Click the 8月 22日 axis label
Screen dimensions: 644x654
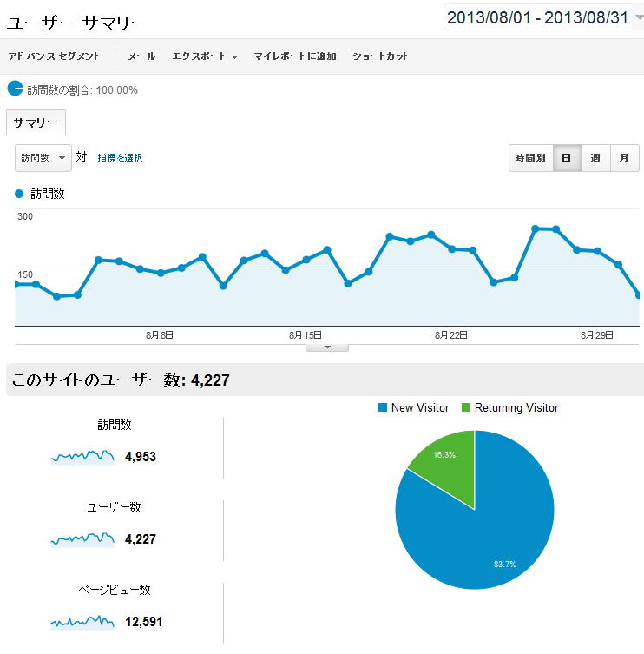451,335
